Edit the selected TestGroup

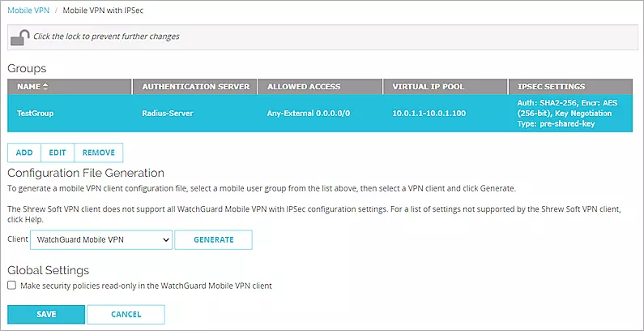coord(58,153)
